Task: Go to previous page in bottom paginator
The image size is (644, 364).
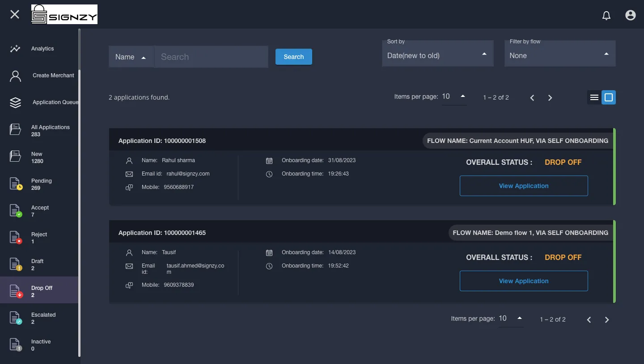Action: [589, 320]
